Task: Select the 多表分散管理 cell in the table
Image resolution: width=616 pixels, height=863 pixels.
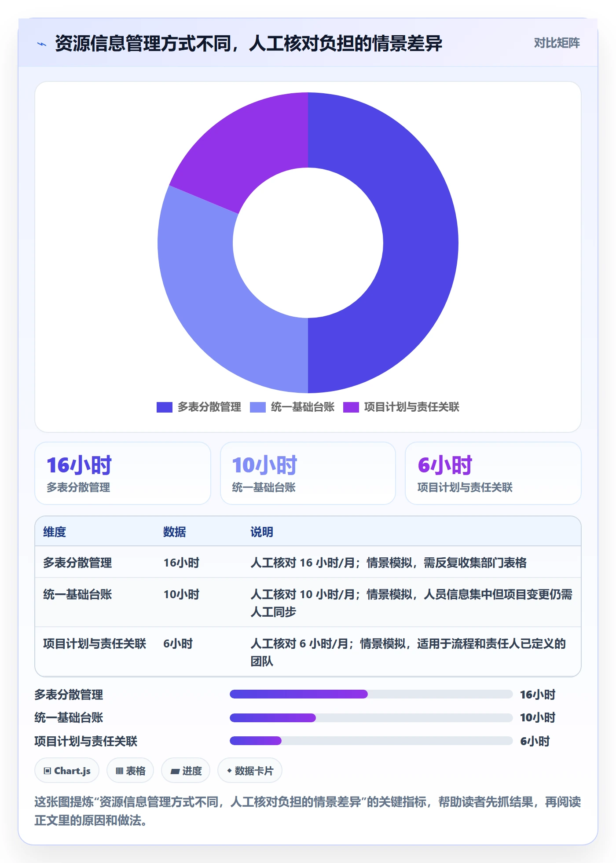Action: [77, 563]
